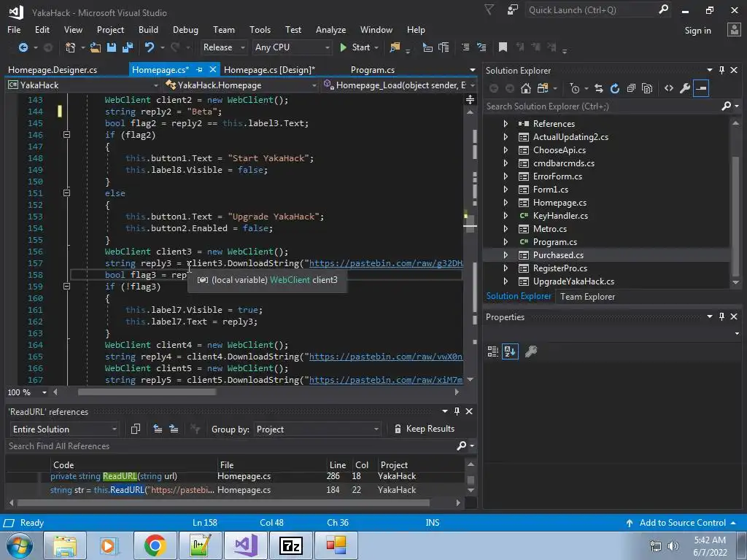This screenshot has width=747, height=560.
Task: Open the Release configuration dropdown
Action: tap(223, 47)
